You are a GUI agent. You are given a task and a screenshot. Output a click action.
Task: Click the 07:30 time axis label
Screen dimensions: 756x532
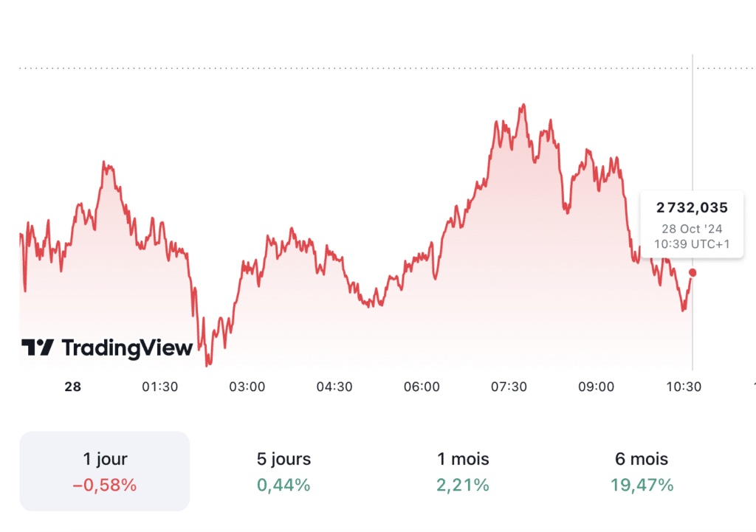(509, 387)
